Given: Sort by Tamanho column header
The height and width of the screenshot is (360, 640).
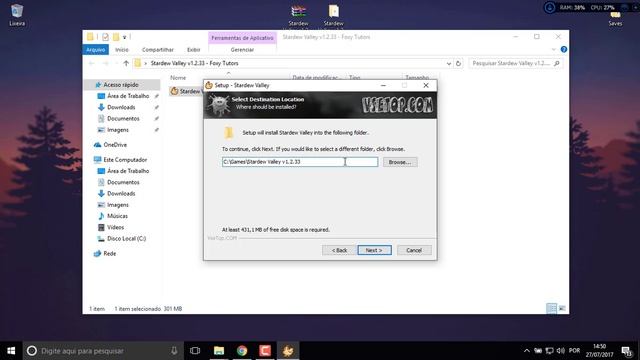Looking at the screenshot, I should (x=417, y=78).
